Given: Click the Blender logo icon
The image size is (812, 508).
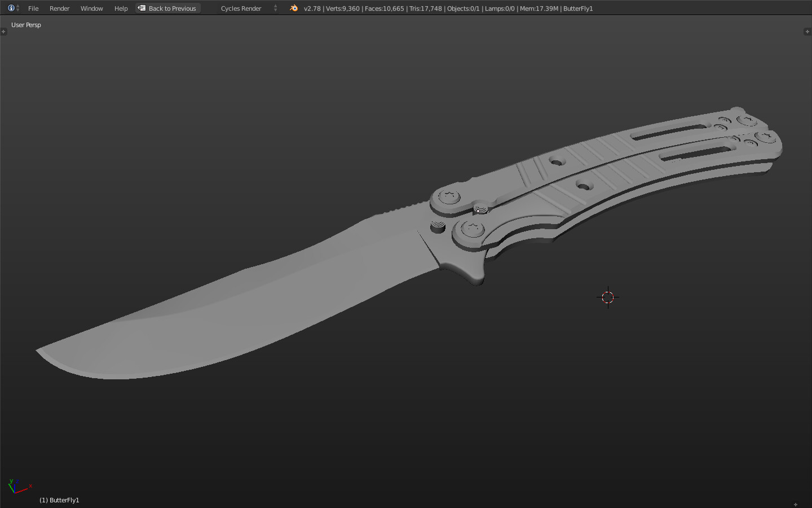Looking at the screenshot, I should click(x=293, y=8).
